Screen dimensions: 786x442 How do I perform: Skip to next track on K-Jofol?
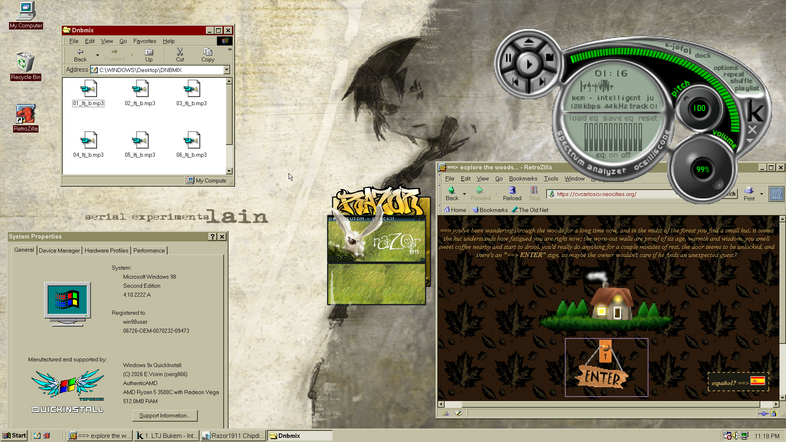point(541,82)
